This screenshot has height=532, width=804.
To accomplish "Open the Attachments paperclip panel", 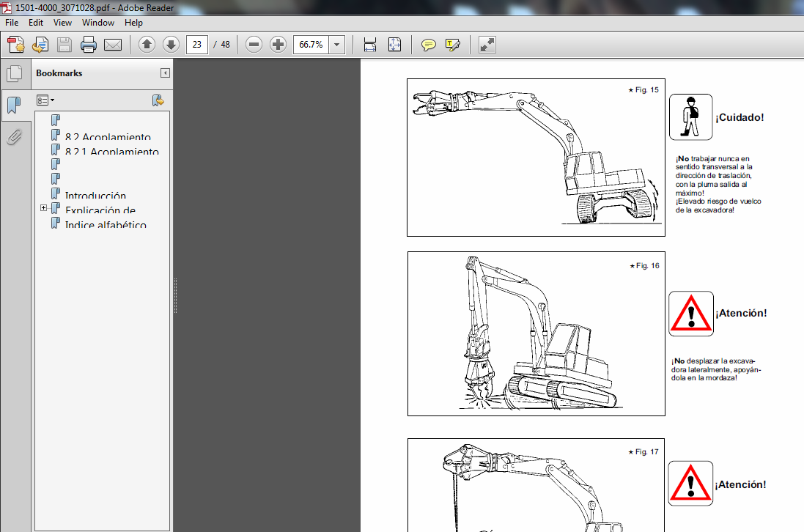I will 15,137.
